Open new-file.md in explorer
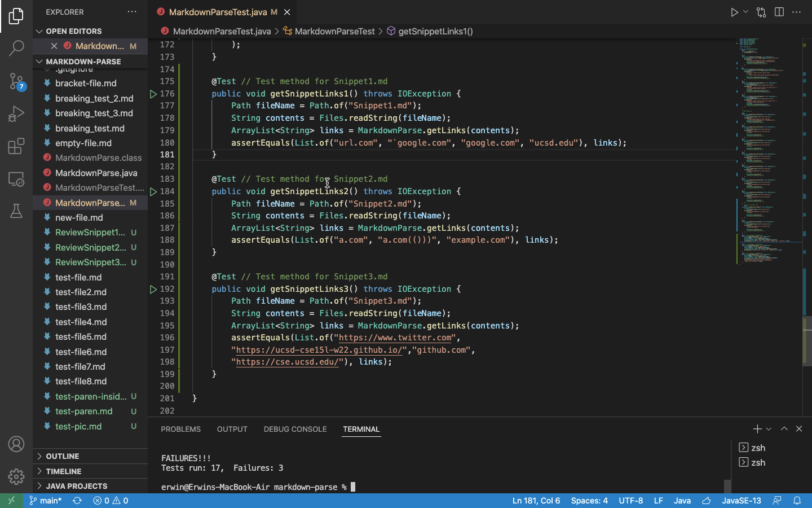 point(90,217)
